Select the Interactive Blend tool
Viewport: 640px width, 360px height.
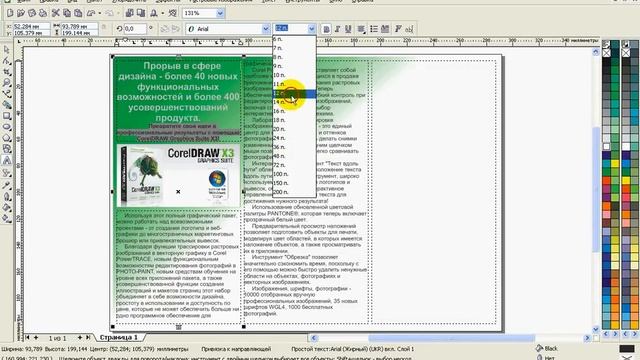pos(7,173)
